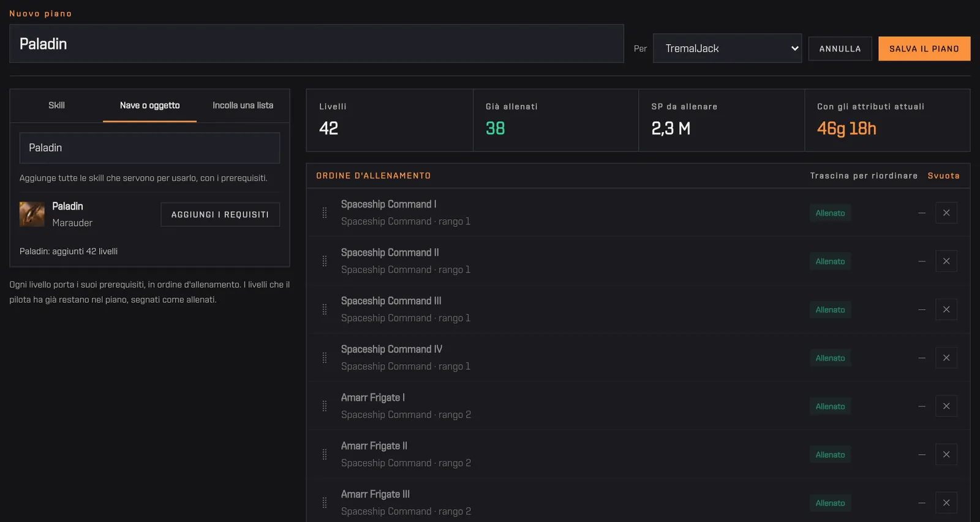The height and width of the screenshot is (522, 980).
Task: Click Allenato badge for Amarr Frigate II
Action: click(830, 455)
